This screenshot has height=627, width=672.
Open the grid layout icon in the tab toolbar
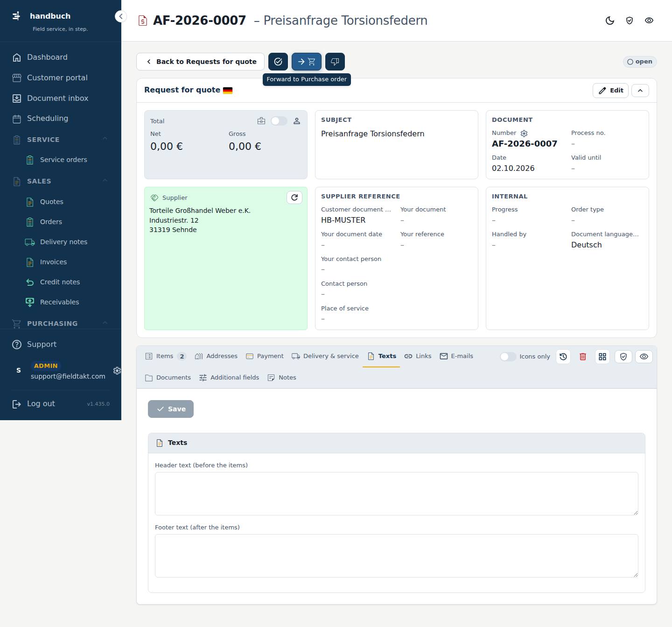click(602, 357)
